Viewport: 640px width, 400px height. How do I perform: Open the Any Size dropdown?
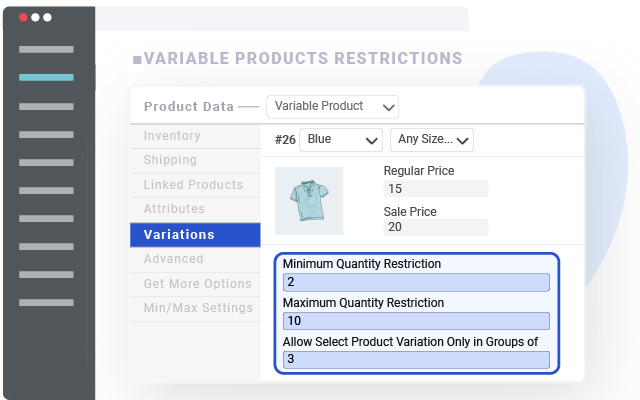(431, 140)
